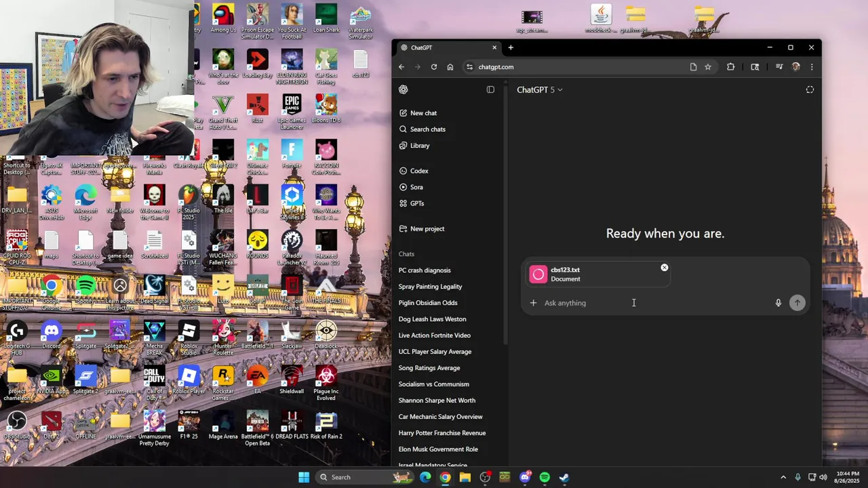Click the microphone dictate button
Viewport: 868px width, 488px height.
tap(778, 303)
